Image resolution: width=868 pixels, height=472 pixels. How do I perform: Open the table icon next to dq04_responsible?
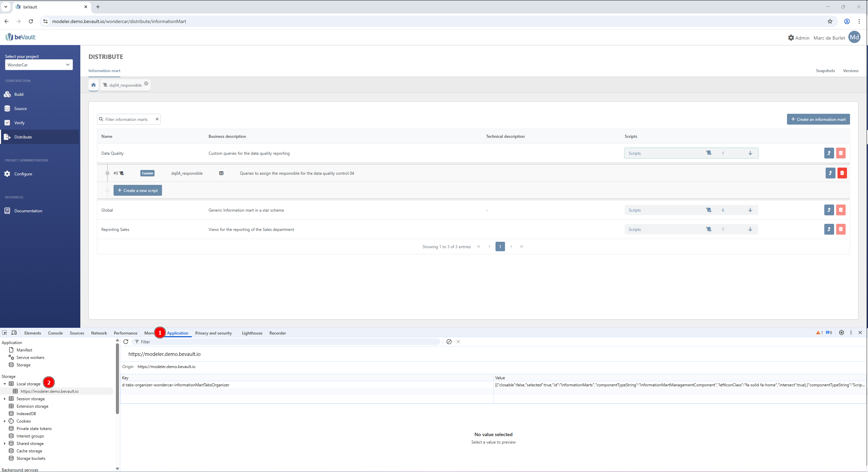(x=221, y=173)
